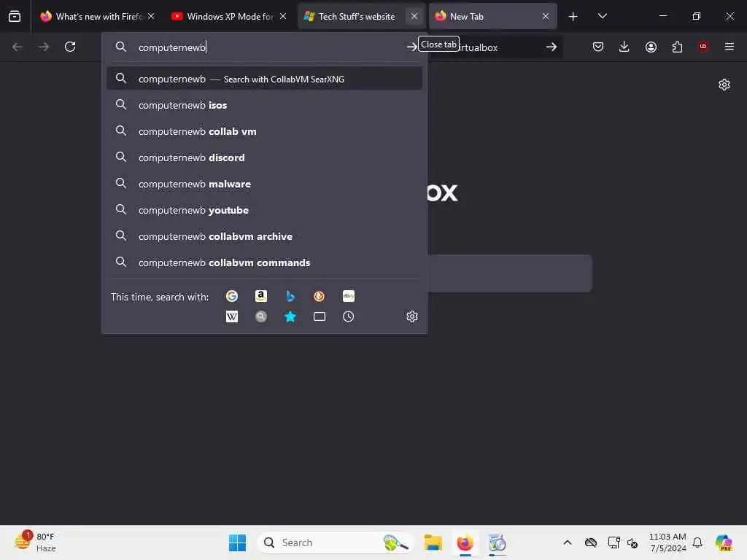Switch to Windows XP Mode YouTube tab
Viewport: 747px width, 560px height.
coord(229,16)
